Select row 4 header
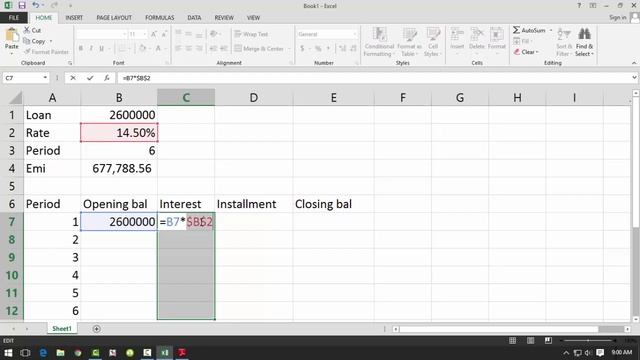The width and height of the screenshot is (640, 360). point(11,168)
